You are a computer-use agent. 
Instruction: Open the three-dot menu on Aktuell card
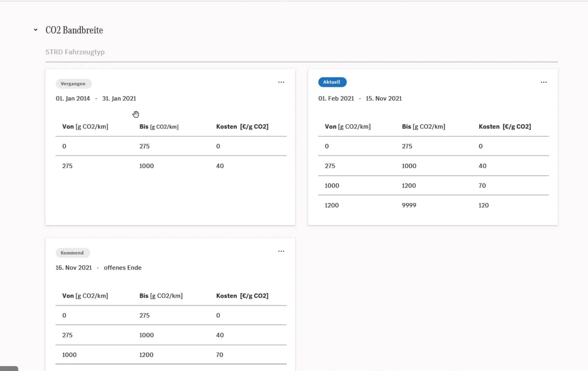543,82
